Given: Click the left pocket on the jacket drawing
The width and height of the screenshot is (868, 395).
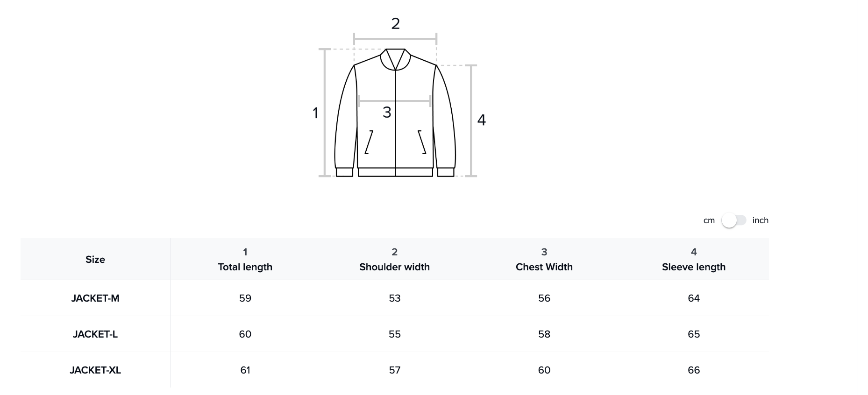Looking at the screenshot, I should tap(369, 142).
